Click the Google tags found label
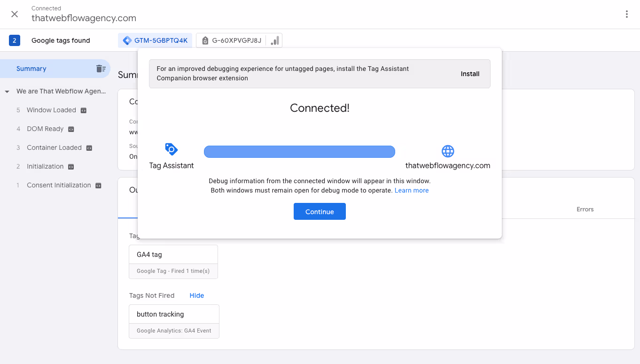The height and width of the screenshot is (364, 640). (61, 40)
